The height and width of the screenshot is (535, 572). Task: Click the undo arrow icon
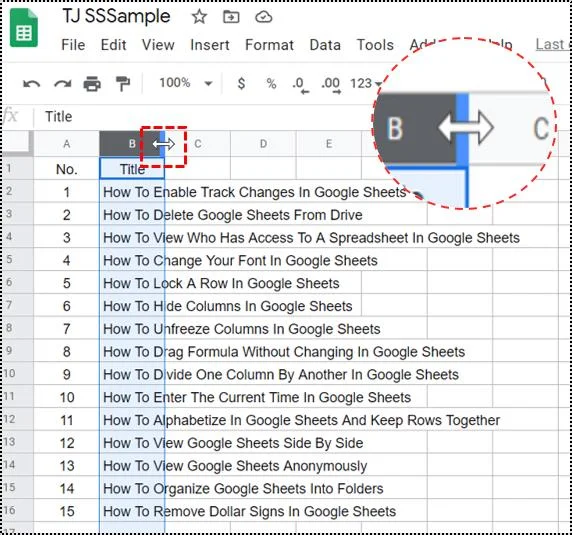[x=31, y=84]
